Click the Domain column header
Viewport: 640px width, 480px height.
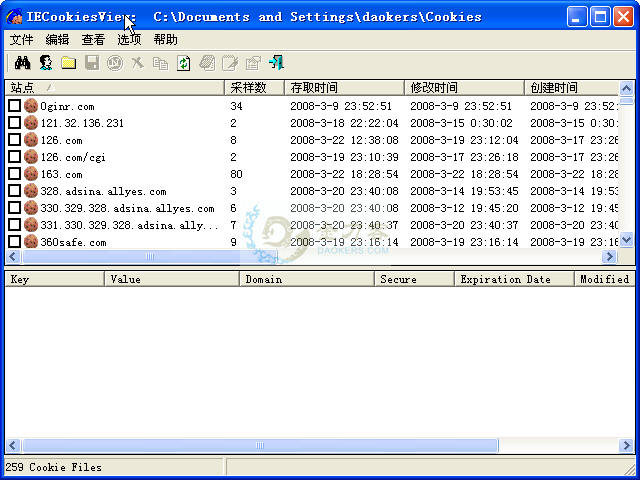(307, 279)
